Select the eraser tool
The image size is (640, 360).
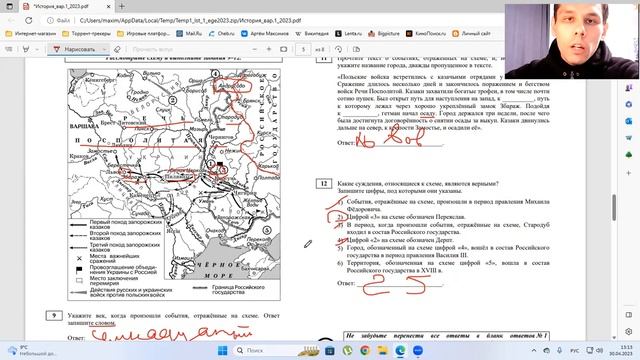coord(118,49)
